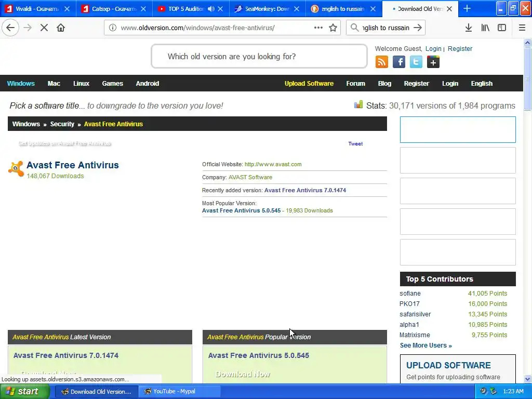The image size is (532, 399).
Task: Focus the old version search field
Action: tap(259, 56)
